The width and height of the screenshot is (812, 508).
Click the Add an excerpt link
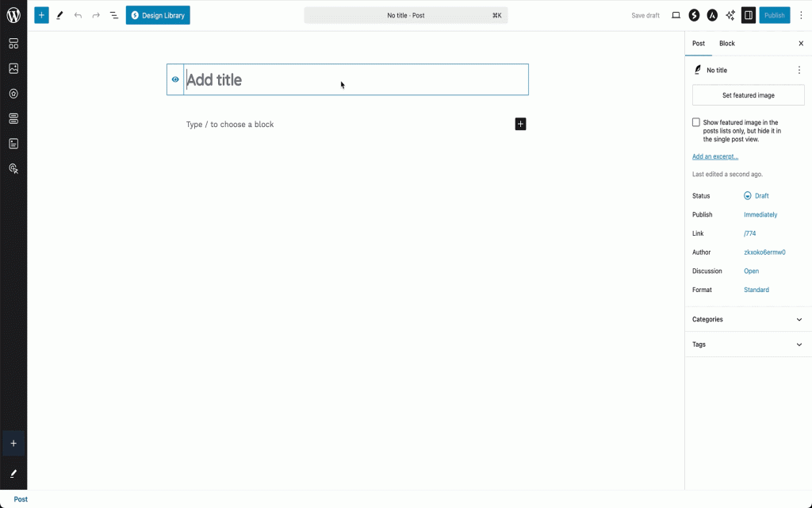click(x=714, y=156)
